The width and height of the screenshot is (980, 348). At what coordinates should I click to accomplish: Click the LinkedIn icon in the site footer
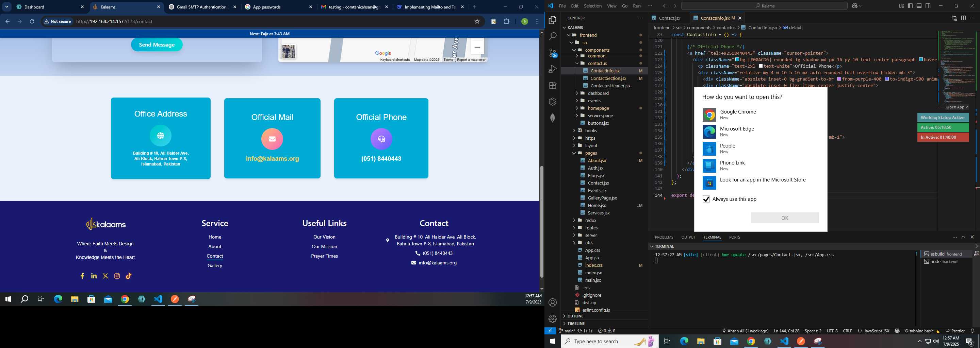pos(94,276)
